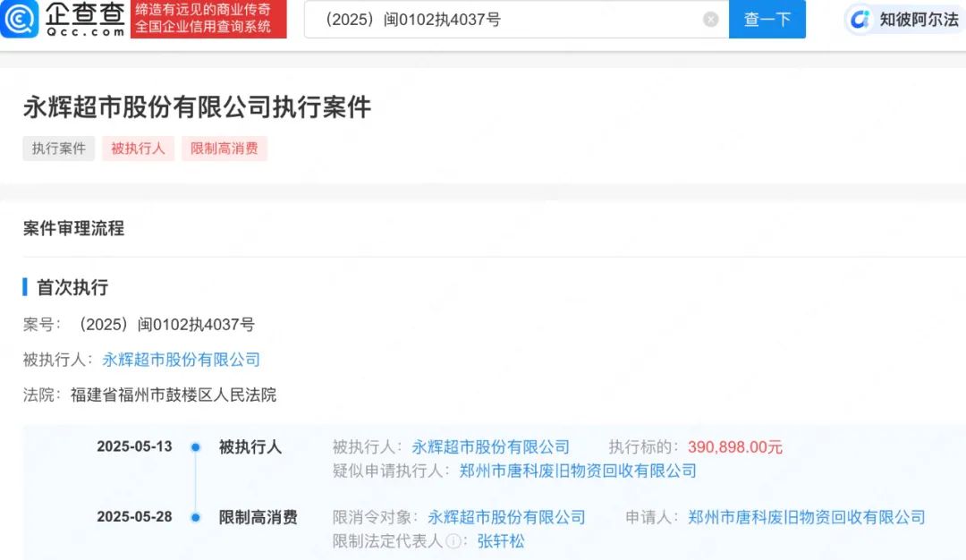Click the bold 被执行人 timeline label
The image size is (966, 560).
coord(250,447)
